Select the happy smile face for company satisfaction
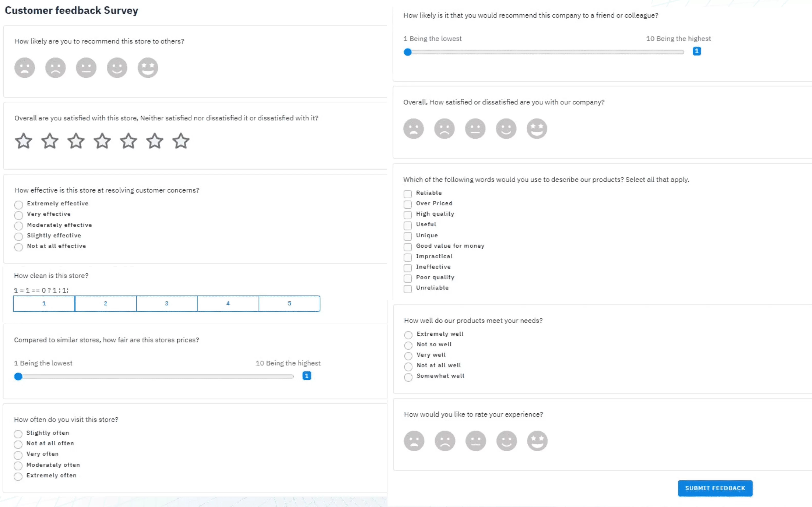The height and width of the screenshot is (507, 812). (506, 129)
